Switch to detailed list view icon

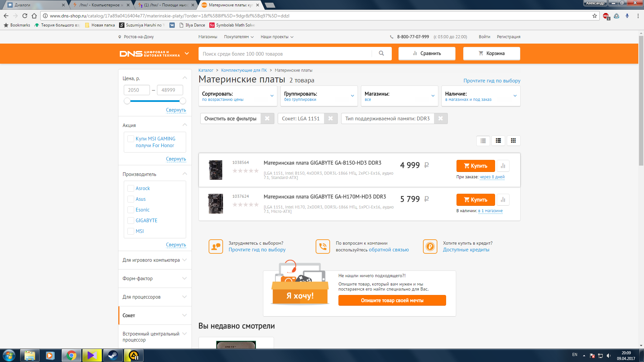tap(498, 141)
